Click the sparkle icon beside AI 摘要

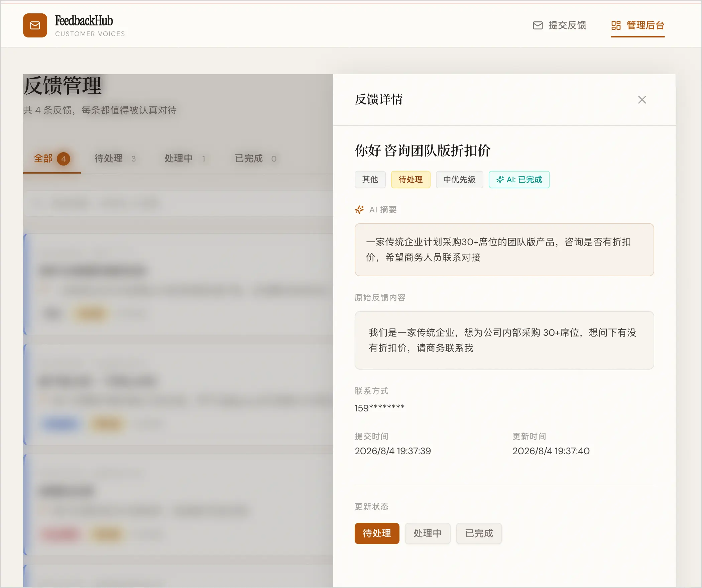[359, 210]
